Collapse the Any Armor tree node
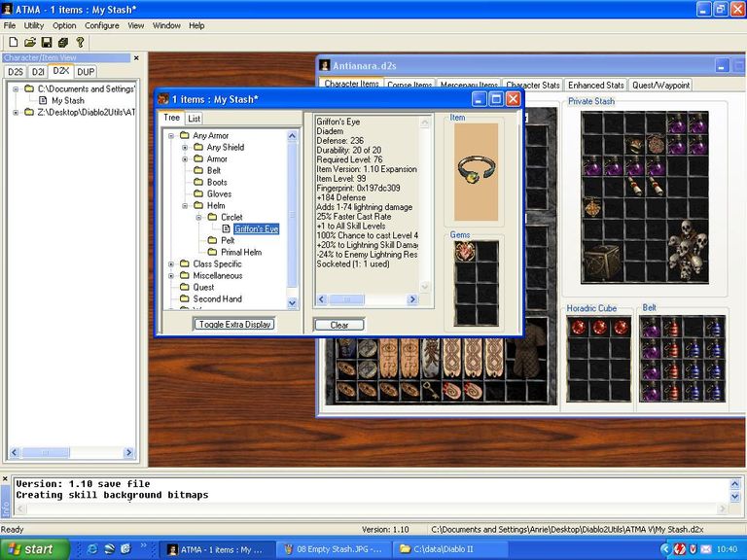Viewport: 747px width, 560px height. (x=171, y=136)
